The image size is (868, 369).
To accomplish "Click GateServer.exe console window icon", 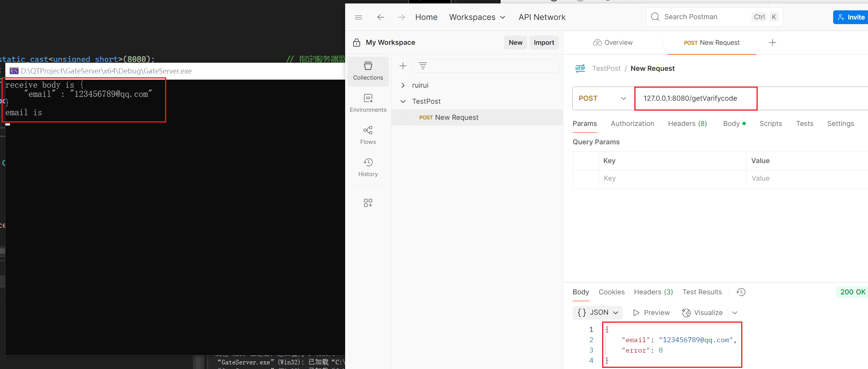I will tap(14, 71).
